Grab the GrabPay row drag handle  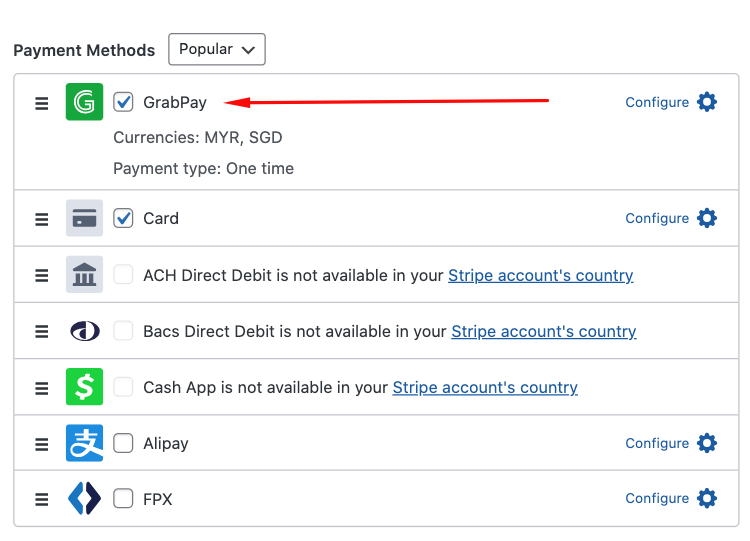pyautogui.click(x=42, y=103)
